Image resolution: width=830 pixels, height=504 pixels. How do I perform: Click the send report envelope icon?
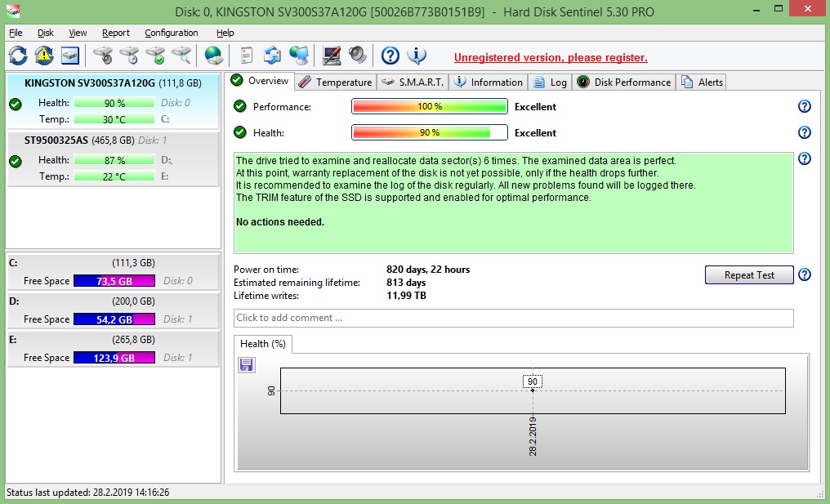[x=272, y=56]
